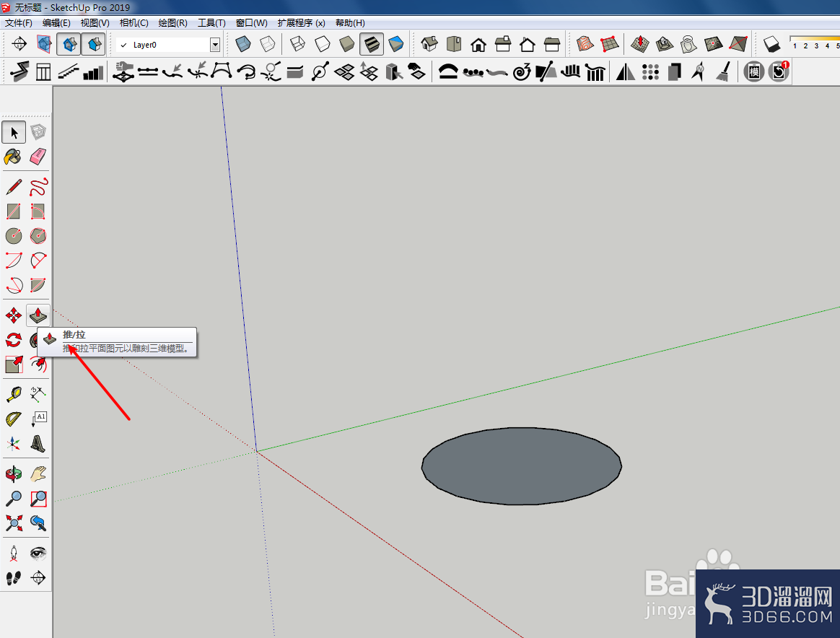The image size is (840, 638).
Task: Switch to Iso view
Action: click(x=429, y=44)
